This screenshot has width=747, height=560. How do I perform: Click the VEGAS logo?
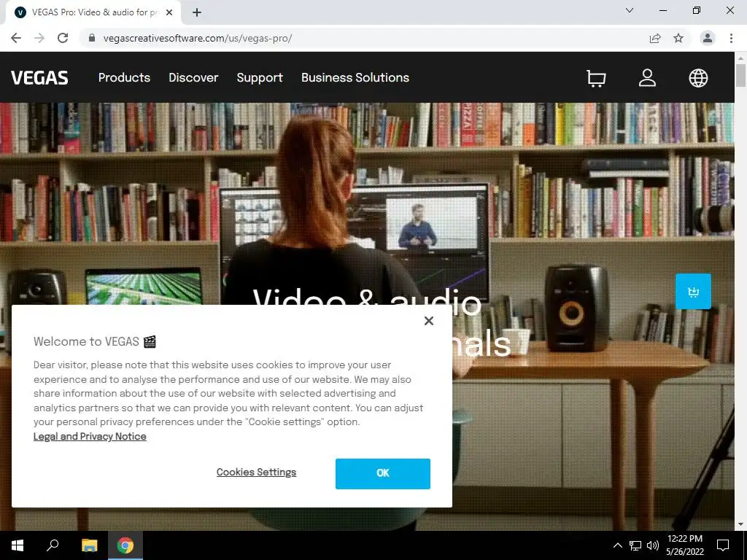coord(39,77)
